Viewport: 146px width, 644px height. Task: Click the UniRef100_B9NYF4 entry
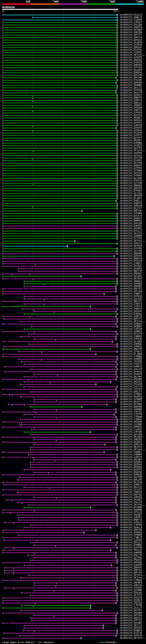tap(131, 98)
